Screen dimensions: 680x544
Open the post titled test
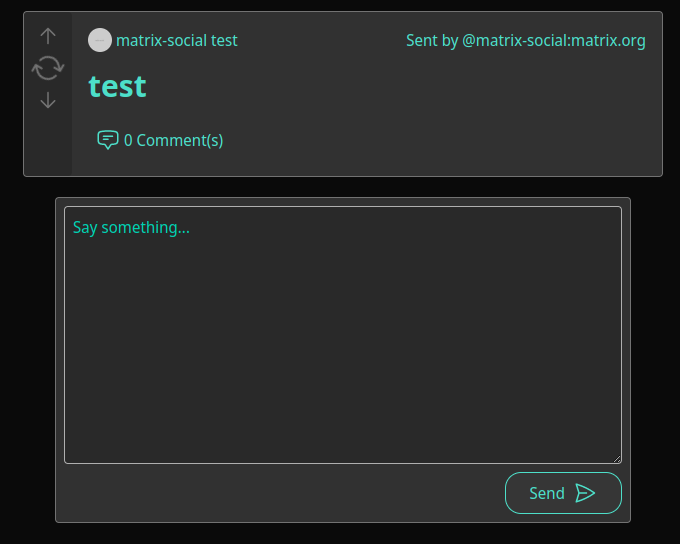(x=117, y=86)
